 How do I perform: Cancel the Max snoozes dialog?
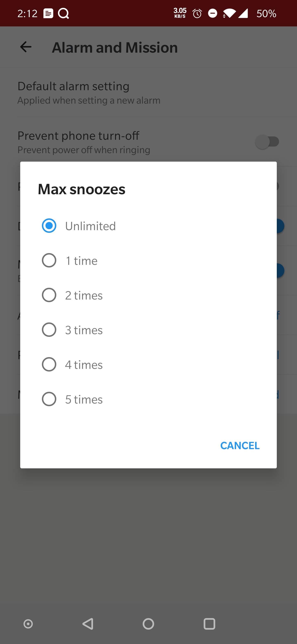pos(240,445)
